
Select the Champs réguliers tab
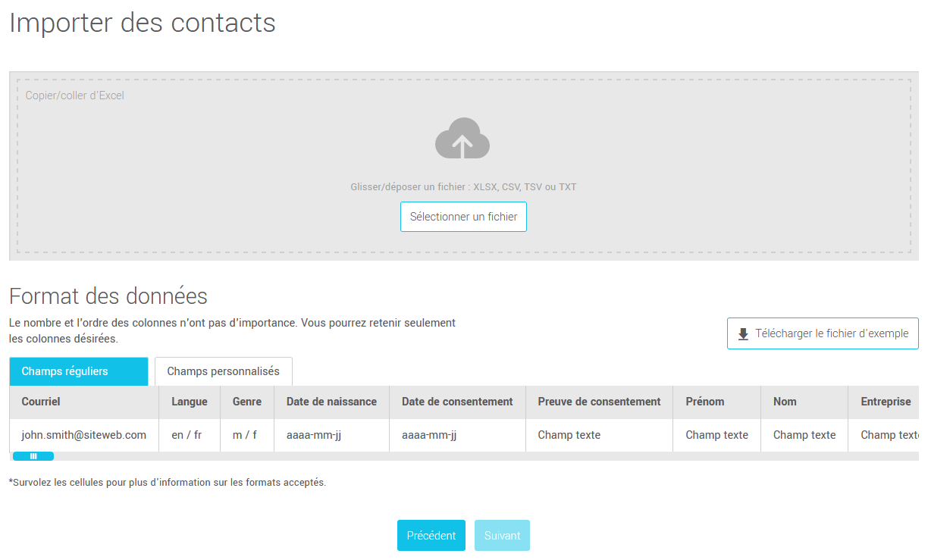(x=78, y=371)
